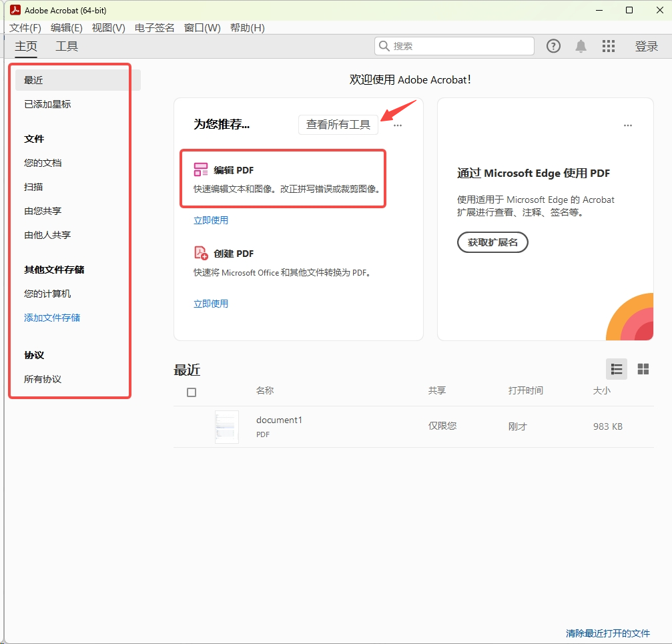Screen dimensions: 672x644
Task: Select 已添加星标 in the sidebar
Action: click(x=47, y=104)
